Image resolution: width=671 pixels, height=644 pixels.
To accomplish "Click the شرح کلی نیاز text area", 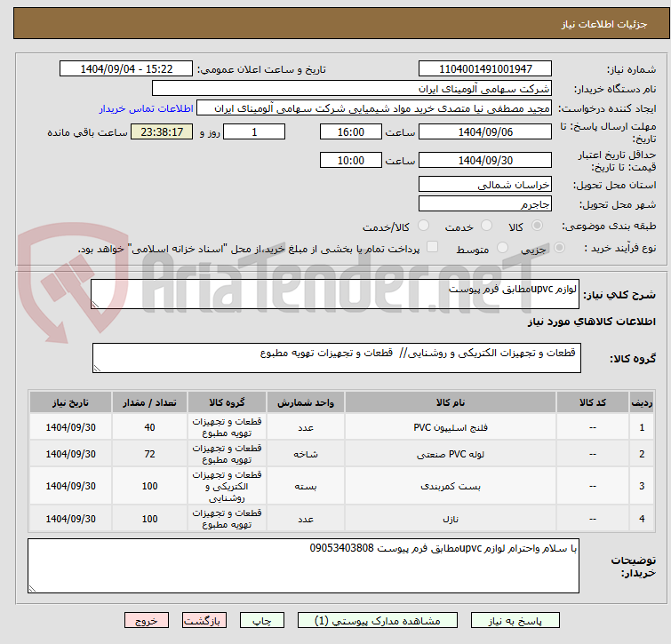I will (335, 294).
